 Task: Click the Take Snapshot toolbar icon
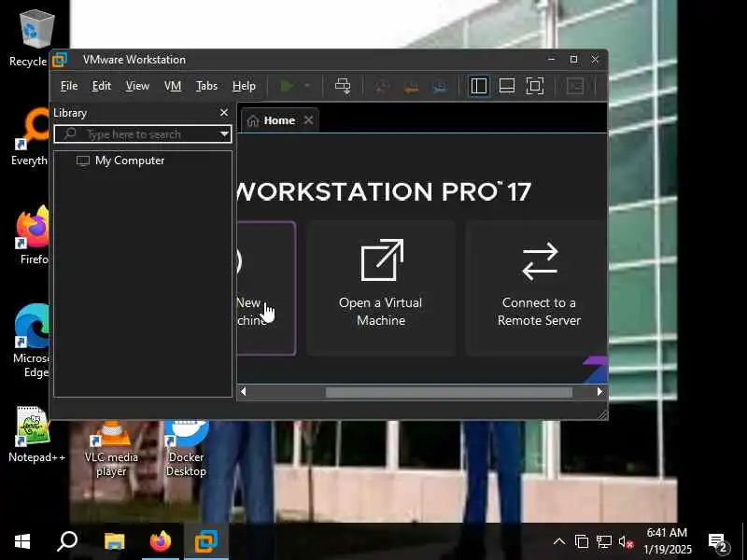click(x=381, y=86)
